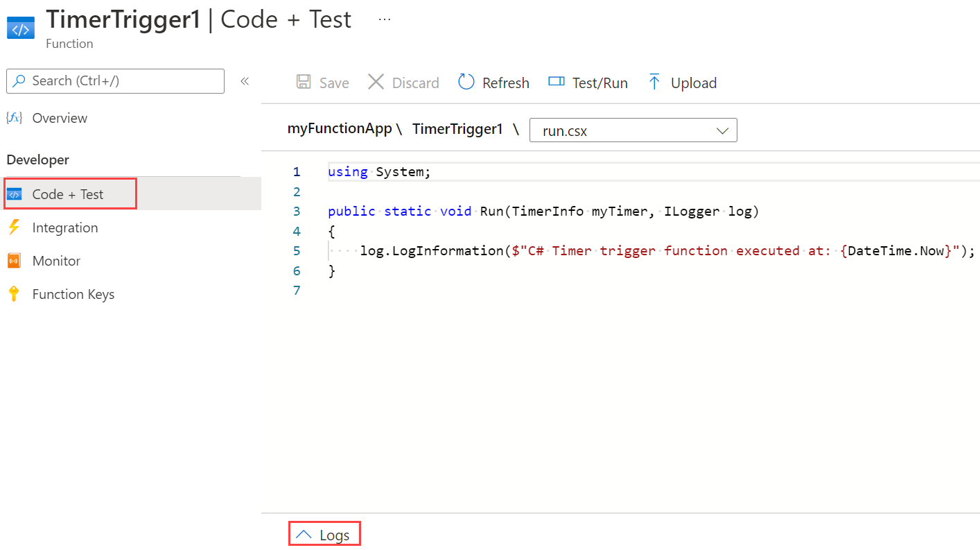The image size is (980, 550).
Task: Switch to the Overview page
Action: coord(60,118)
